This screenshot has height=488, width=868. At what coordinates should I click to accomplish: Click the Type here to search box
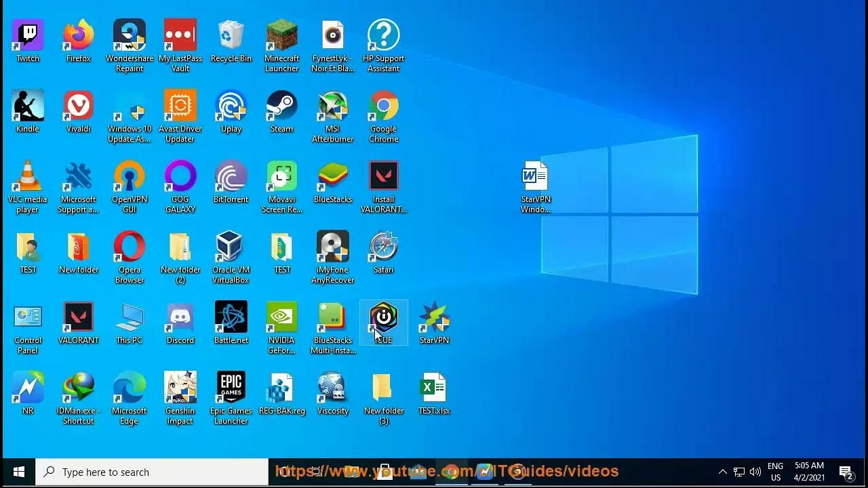coord(152,472)
